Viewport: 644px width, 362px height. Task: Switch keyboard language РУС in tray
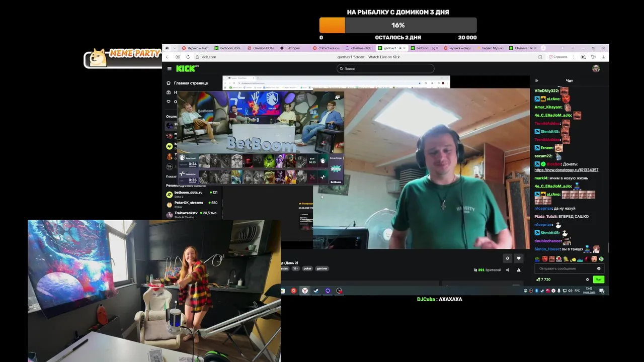pyautogui.click(x=577, y=291)
